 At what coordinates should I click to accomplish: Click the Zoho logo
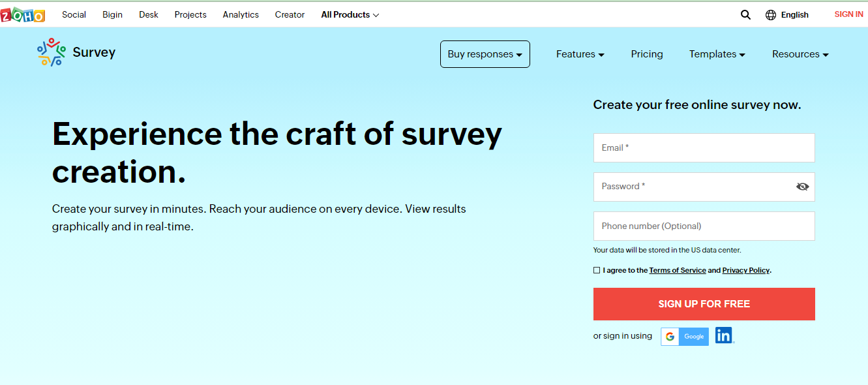(23, 15)
